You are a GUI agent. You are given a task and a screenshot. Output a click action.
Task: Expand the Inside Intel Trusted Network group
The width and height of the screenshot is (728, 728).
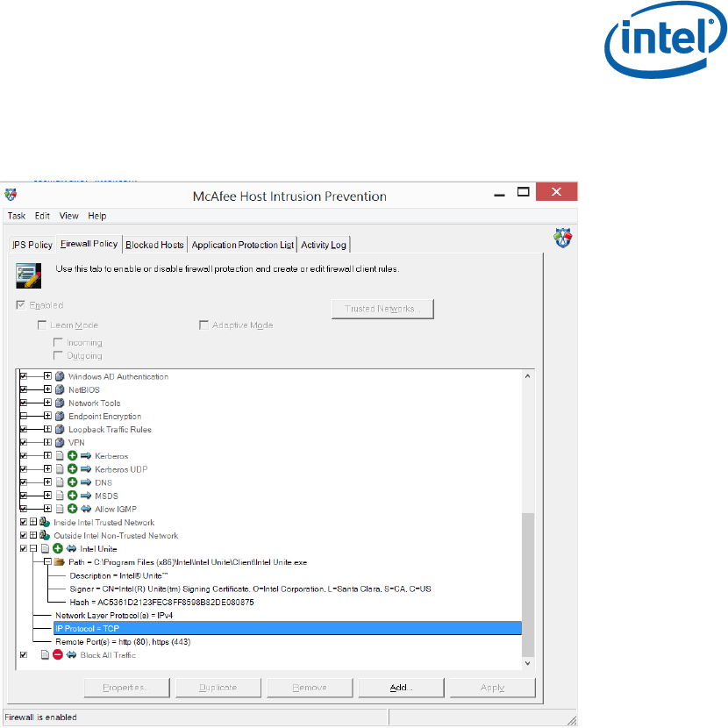coord(33,522)
